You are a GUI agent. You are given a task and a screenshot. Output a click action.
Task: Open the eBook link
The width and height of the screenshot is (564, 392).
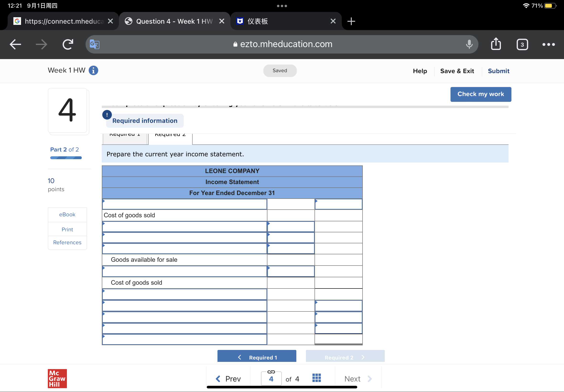click(67, 215)
